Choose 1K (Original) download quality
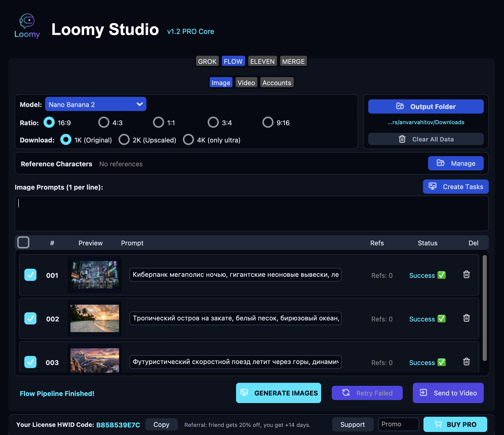This screenshot has width=504, height=435. [66, 140]
